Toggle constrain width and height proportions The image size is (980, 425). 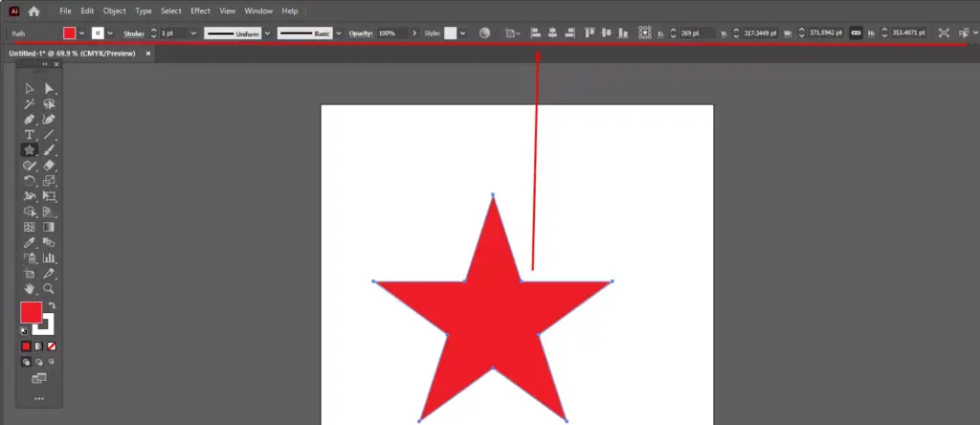pos(856,34)
